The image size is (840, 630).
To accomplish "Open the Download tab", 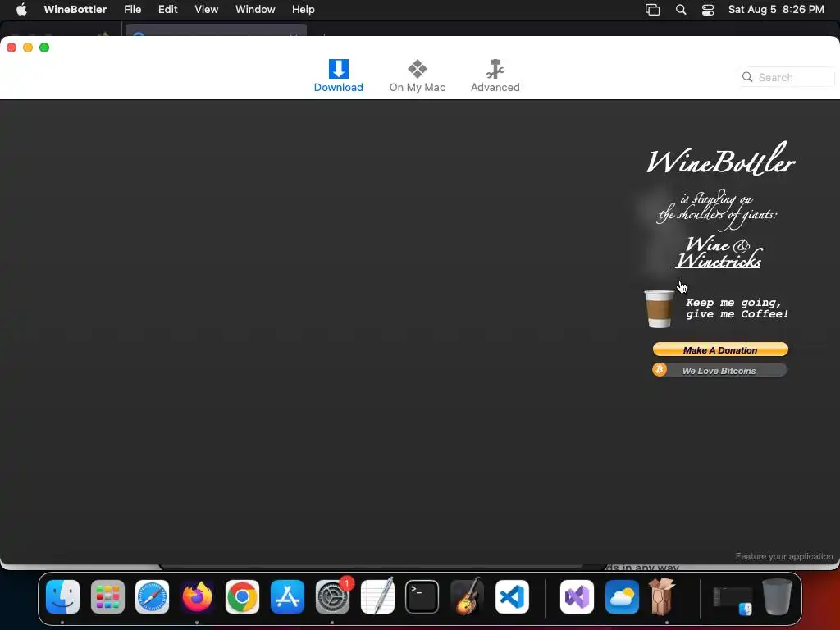I will (x=338, y=76).
